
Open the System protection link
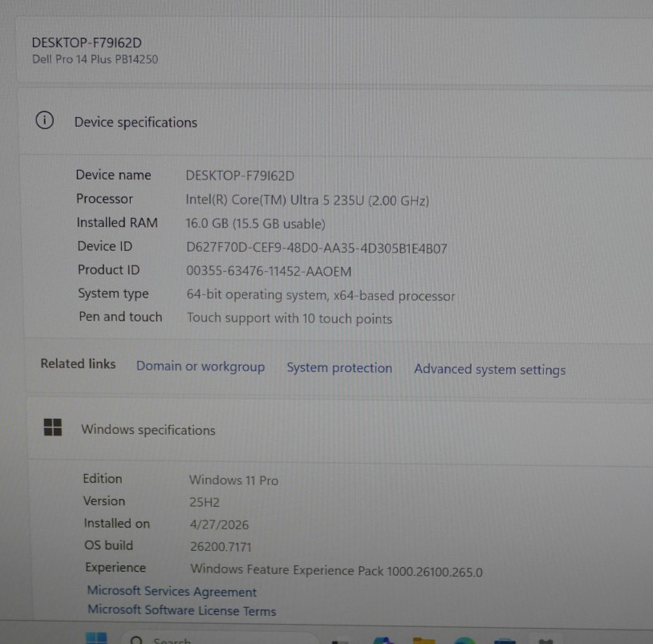tap(339, 368)
